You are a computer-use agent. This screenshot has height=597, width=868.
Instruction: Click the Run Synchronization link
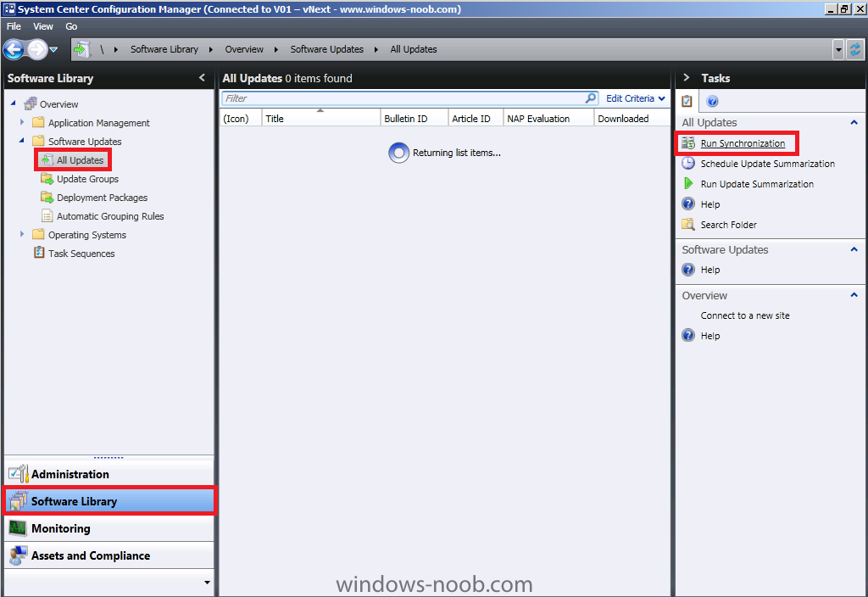point(743,143)
